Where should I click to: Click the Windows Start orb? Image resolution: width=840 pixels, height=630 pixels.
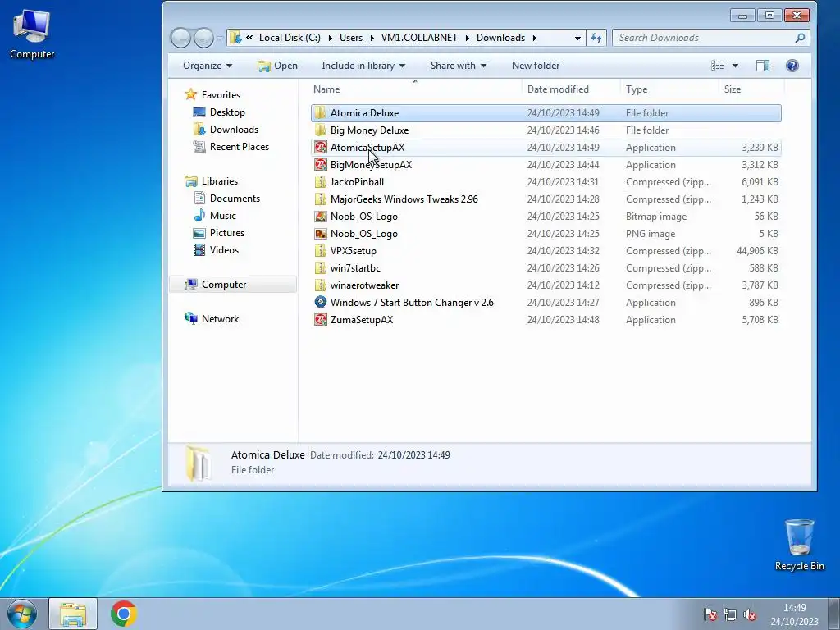coord(22,614)
